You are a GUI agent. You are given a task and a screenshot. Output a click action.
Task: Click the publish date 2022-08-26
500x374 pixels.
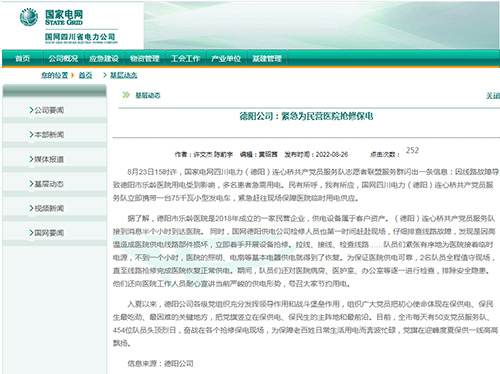point(332,155)
